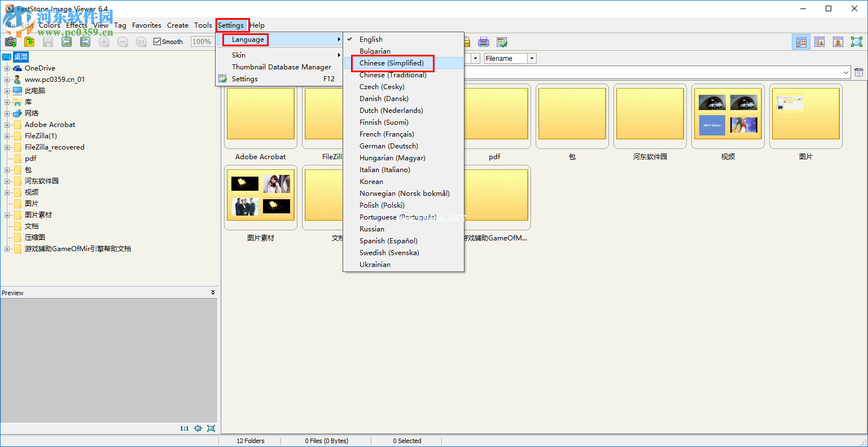This screenshot has height=447, width=868.
Task: Click the trash bin icon beside path bar
Action: [x=859, y=72]
